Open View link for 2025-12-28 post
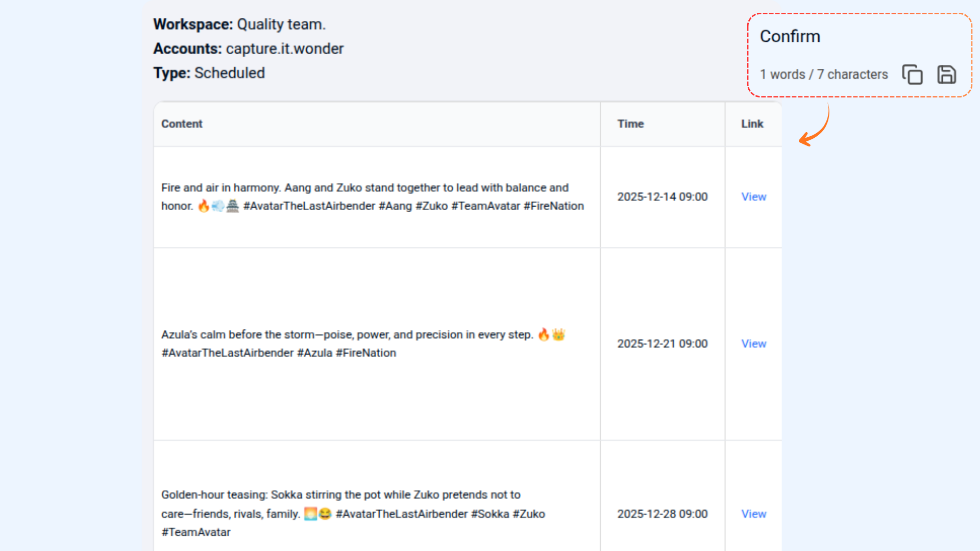The width and height of the screenshot is (980, 551). pyautogui.click(x=753, y=514)
